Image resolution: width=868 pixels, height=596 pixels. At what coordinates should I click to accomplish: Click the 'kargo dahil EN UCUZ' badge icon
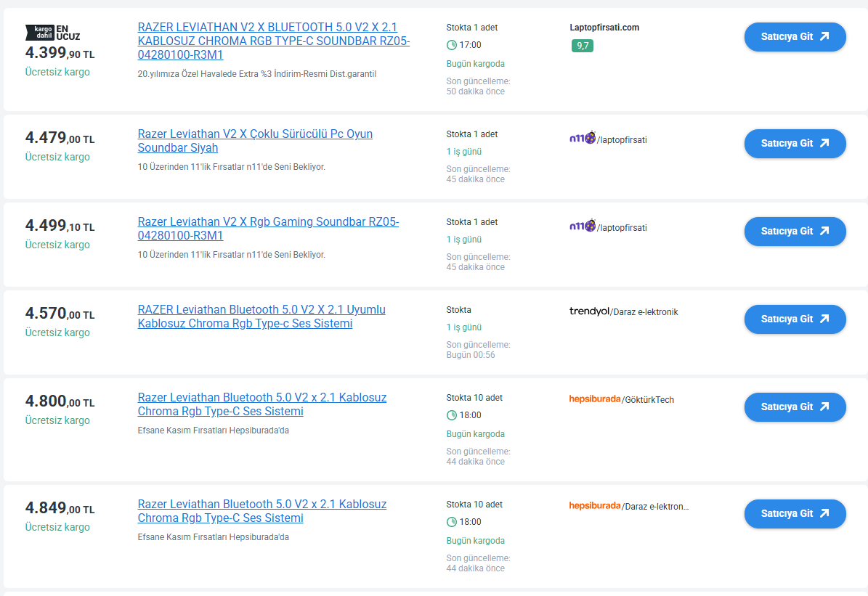[x=53, y=33]
